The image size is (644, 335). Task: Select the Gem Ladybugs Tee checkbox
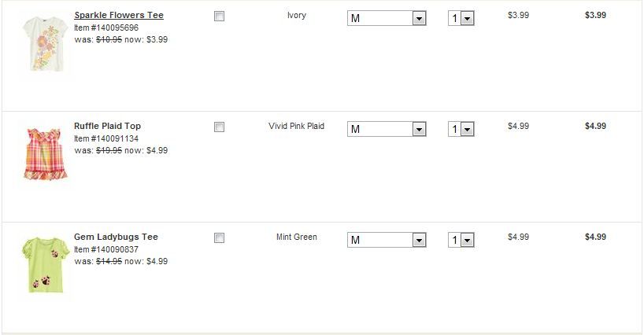tap(220, 237)
